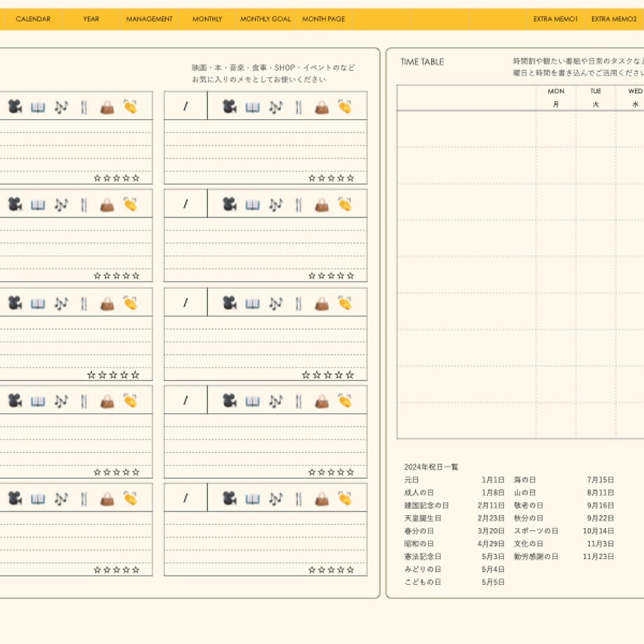Click the 勤労感謝の日 holiday entry
This screenshot has width=644, height=644.
pyautogui.click(x=536, y=556)
